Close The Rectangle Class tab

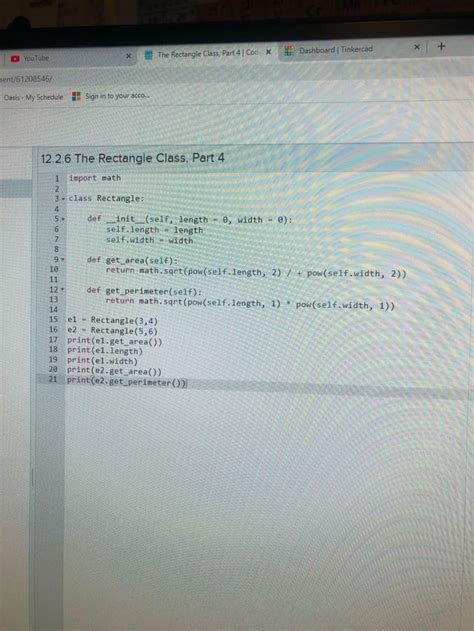(268, 52)
